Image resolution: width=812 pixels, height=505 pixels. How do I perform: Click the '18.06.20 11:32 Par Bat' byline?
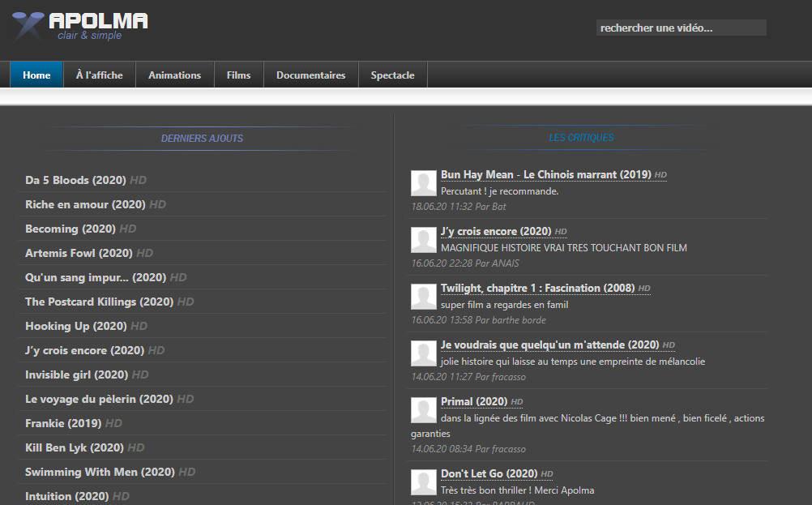click(x=459, y=207)
